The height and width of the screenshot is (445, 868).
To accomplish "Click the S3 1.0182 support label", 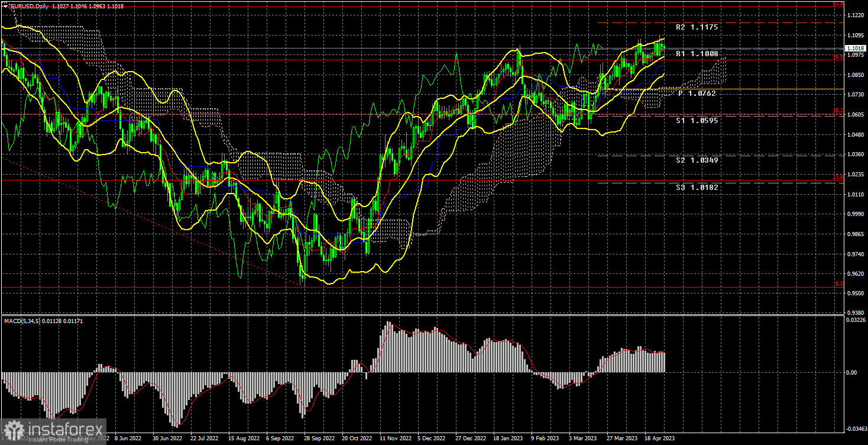I will 697,187.
